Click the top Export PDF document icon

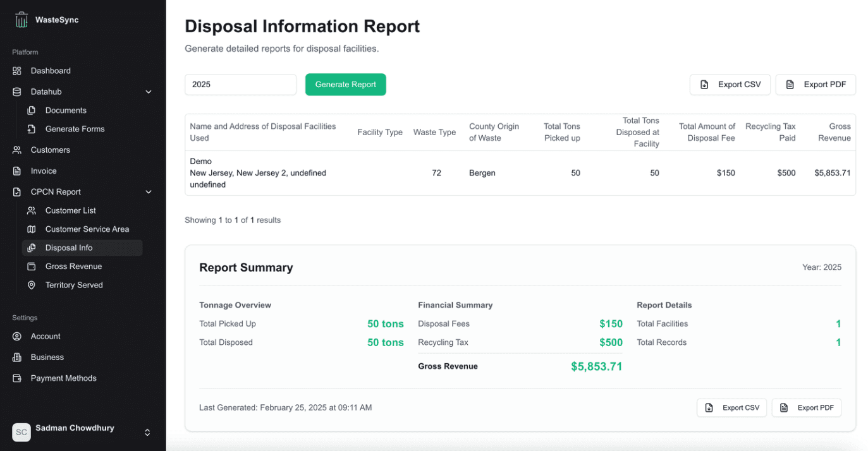pos(790,85)
